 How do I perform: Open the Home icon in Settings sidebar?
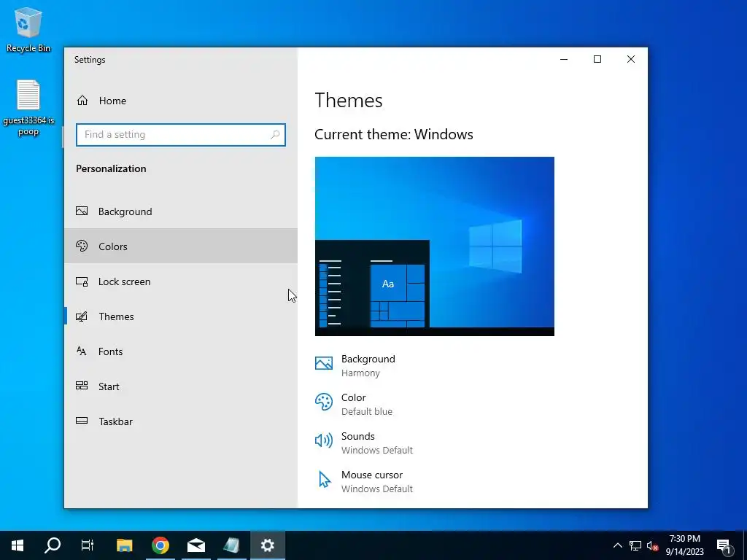pyautogui.click(x=82, y=101)
